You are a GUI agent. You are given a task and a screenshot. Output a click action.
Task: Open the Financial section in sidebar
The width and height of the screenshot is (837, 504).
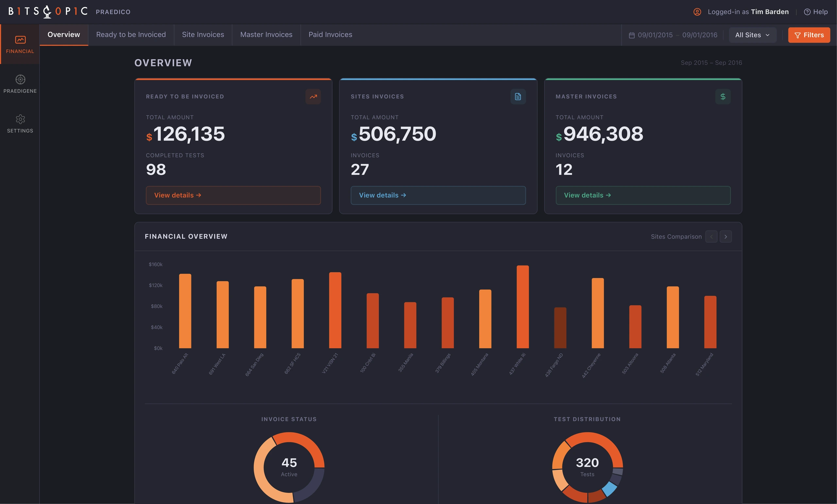[x=20, y=44]
